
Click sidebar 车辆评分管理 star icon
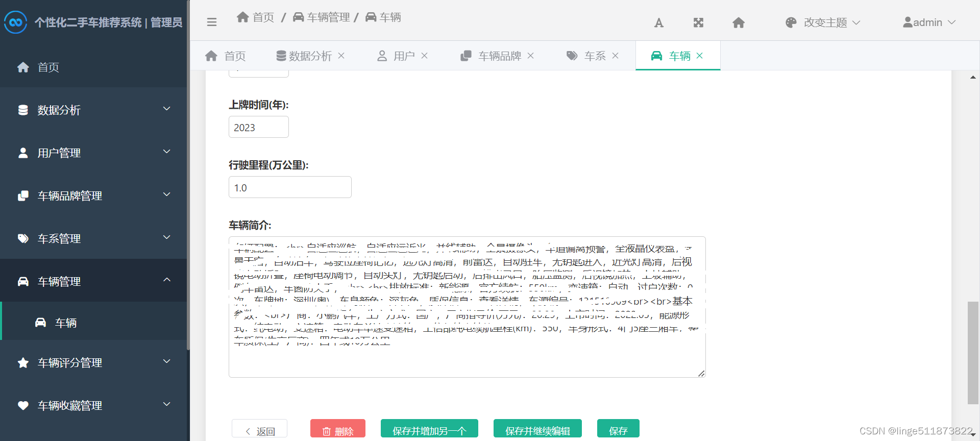(x=23, y=363)
